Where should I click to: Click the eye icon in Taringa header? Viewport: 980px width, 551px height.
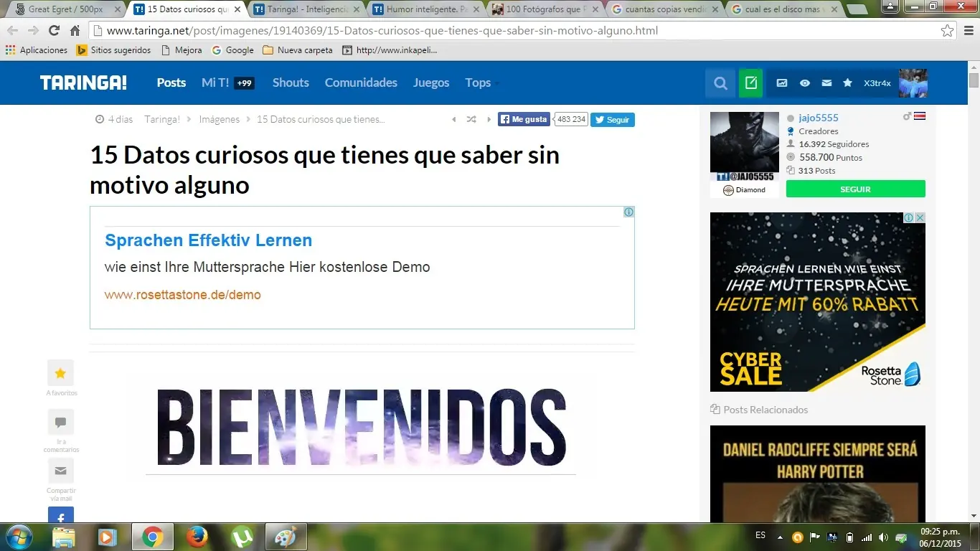point(805,83)
